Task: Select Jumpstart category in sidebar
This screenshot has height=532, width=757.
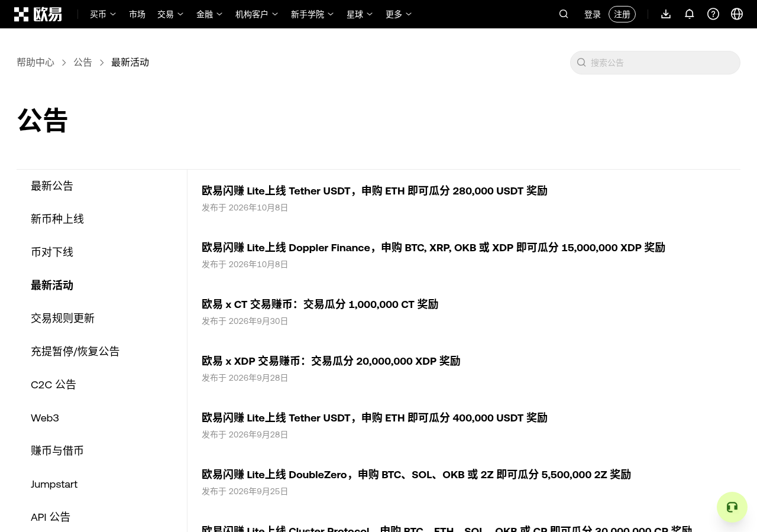Action: (54, 484)
